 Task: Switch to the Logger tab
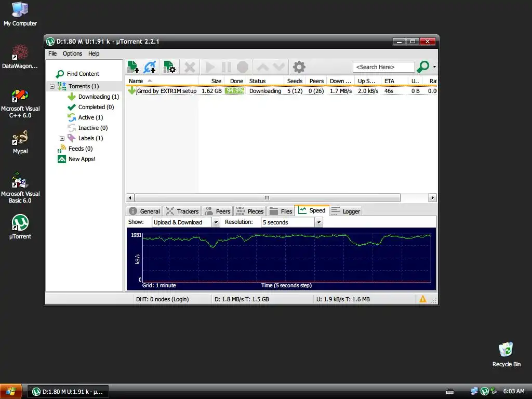345,211
